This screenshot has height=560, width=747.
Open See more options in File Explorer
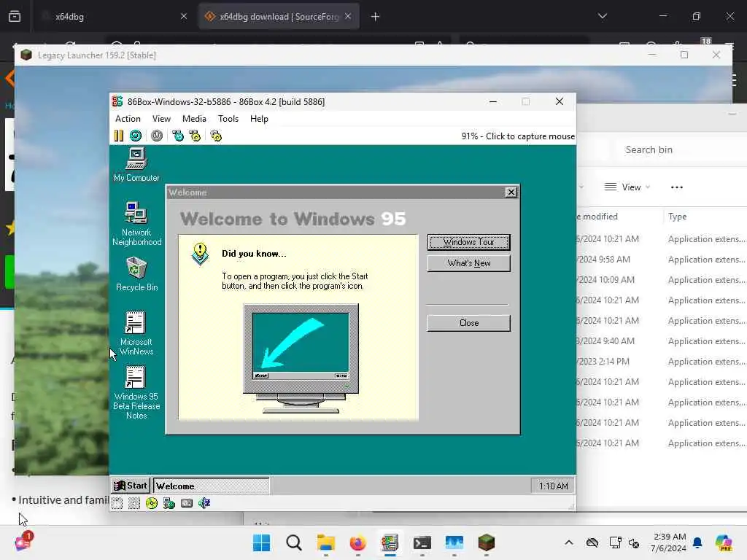677,187
